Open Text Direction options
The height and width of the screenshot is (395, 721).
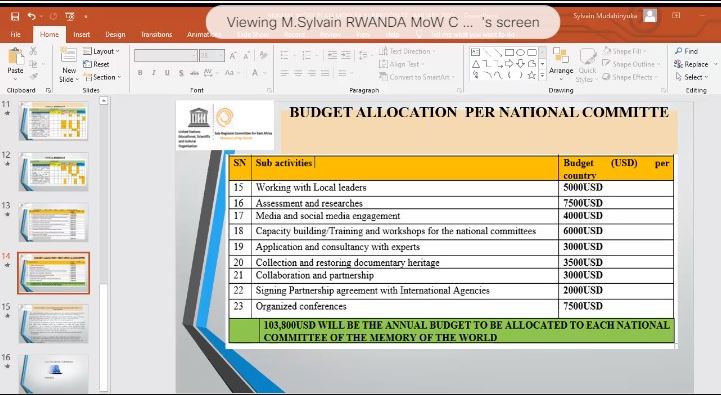tap(407, 51)
